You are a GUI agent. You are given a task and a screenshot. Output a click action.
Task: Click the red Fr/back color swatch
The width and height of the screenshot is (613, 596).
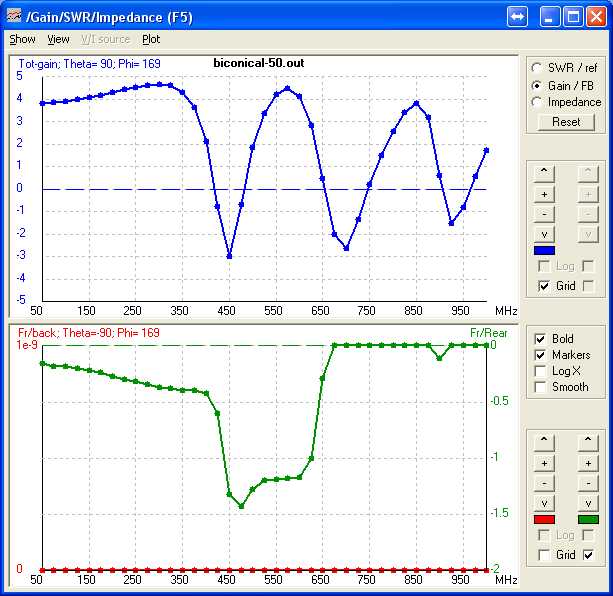pyautogui.click(x=544, y=520)
